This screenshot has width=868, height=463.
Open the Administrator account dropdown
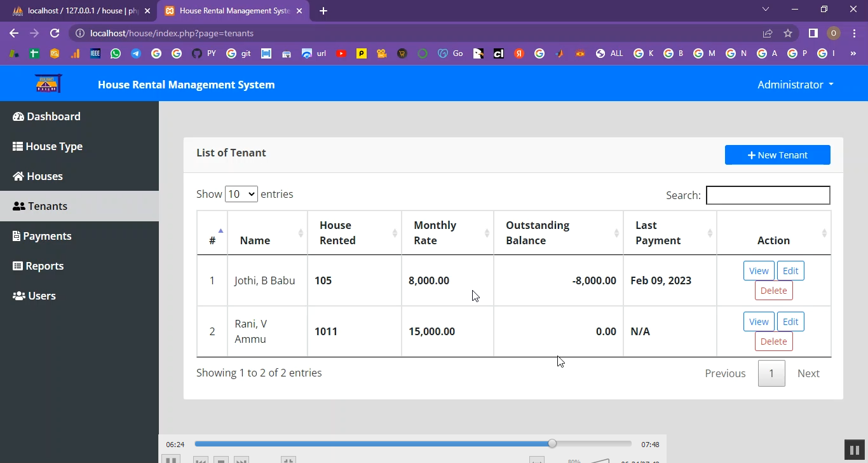[x=795, y=85]
